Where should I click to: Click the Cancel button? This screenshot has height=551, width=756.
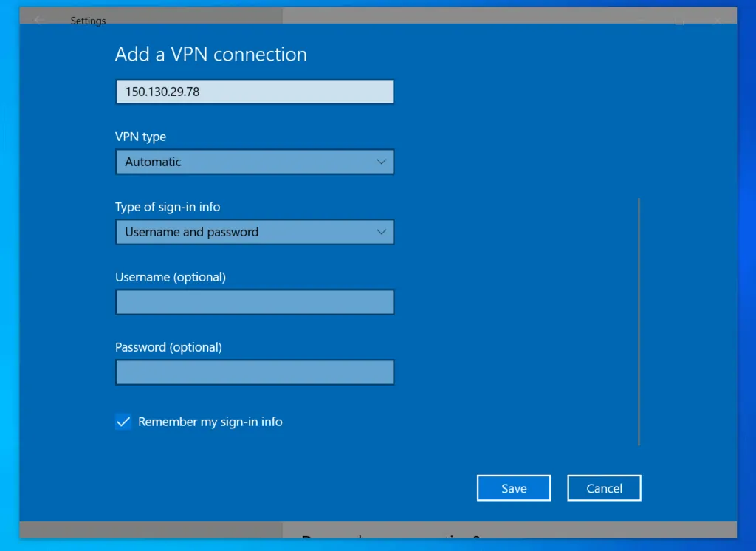tap(604, 487)
